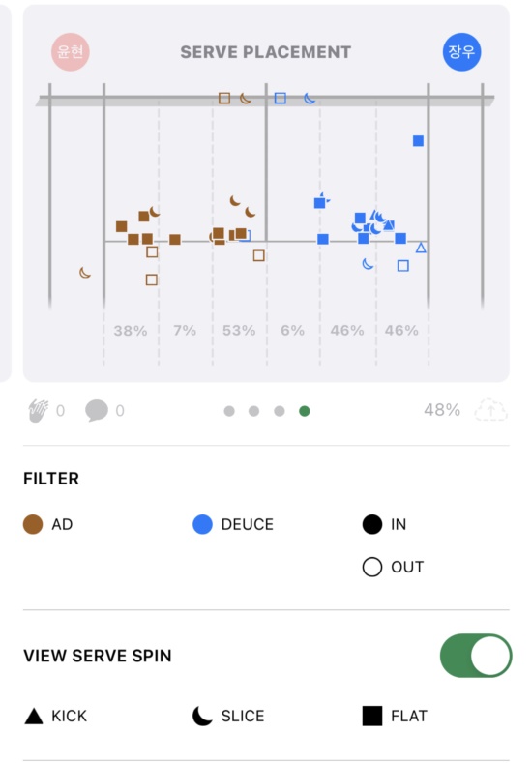Screen dimensions: 532x763
Task: Tap the 48% upload progress label
Action: [442, 410]
